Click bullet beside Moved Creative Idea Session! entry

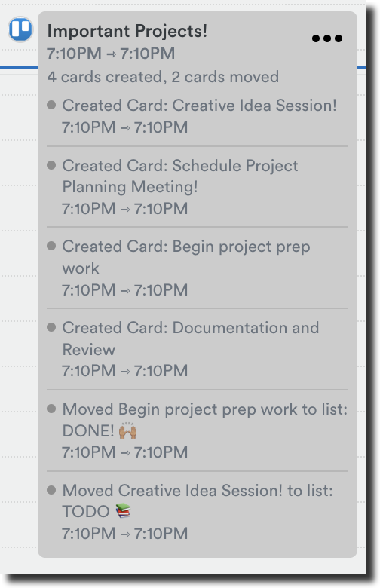pos(51,490)
